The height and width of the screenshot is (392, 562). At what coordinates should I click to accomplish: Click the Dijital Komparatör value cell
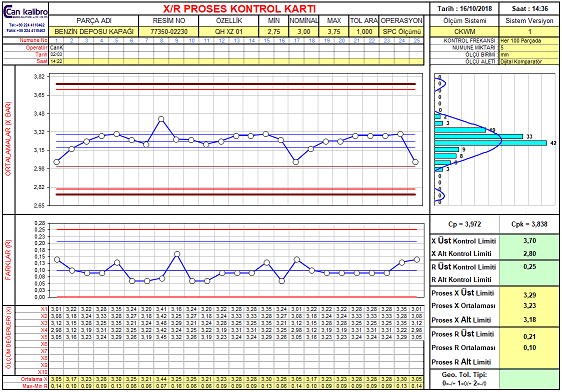(529, 62)
